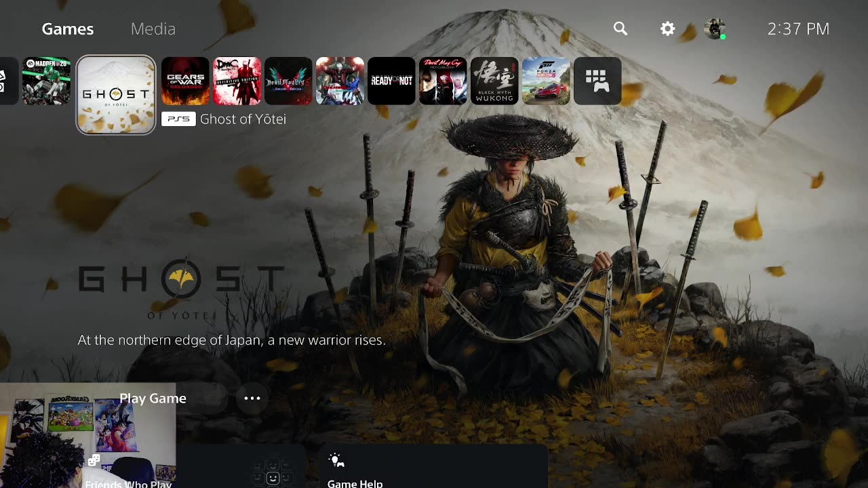The width and height of the screenshot is (868, 488).
Task: Open the three-dot options menu
Action: tap(252, 399)
